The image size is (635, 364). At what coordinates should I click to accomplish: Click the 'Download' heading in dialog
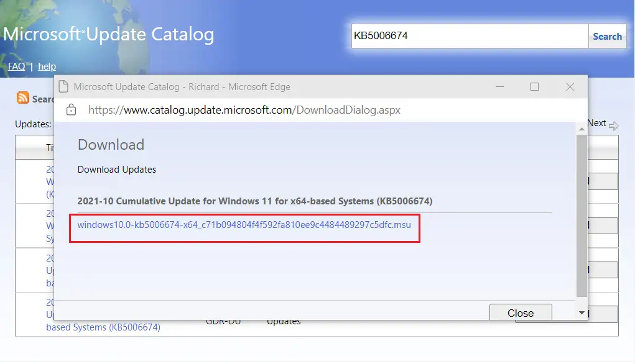coord(111,145)
